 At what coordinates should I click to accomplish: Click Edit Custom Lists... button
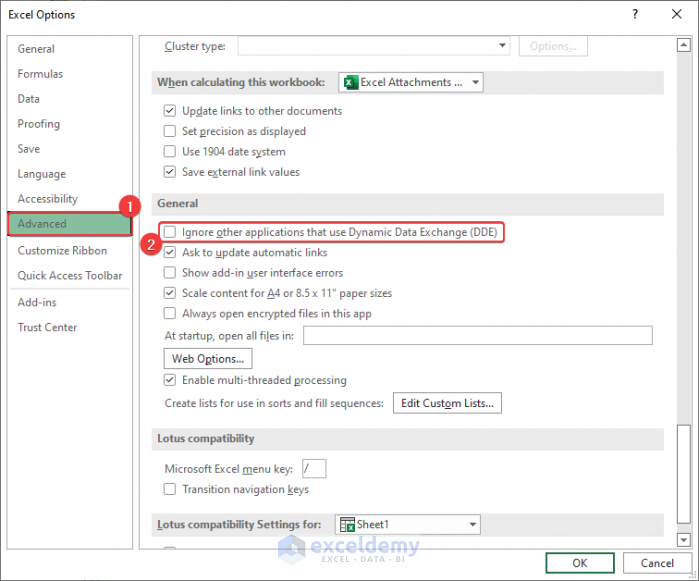pos(447,403)
